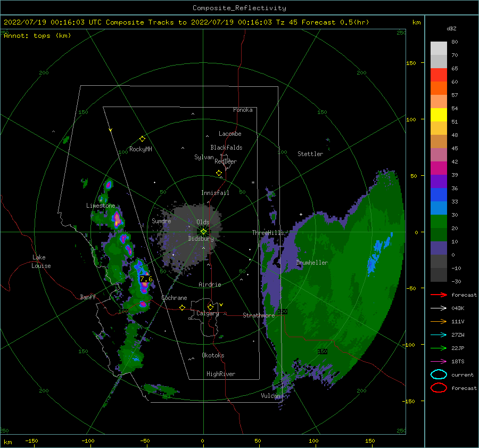Click the 'Banff' town label
Screen dimensions: 479x448
[88, 297]
